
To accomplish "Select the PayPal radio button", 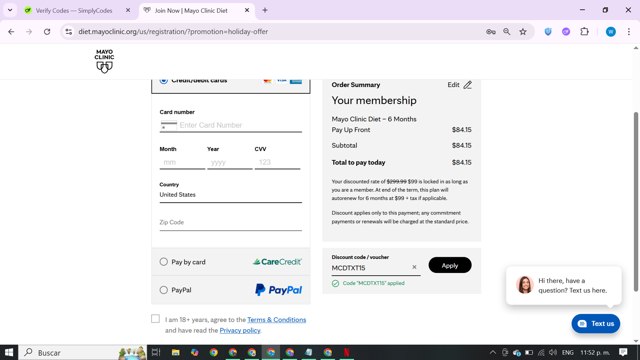I will pyautogui.click(x=164, y=290).
